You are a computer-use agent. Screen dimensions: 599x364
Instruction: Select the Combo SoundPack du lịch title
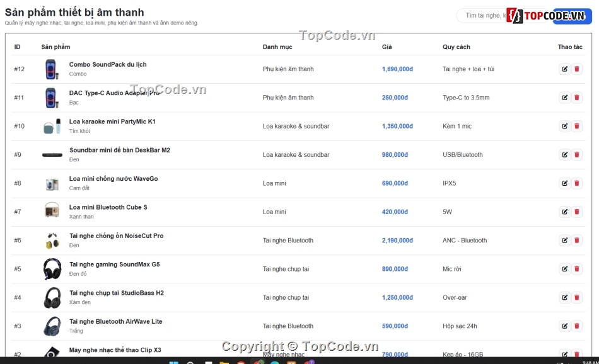coord(108,64)
